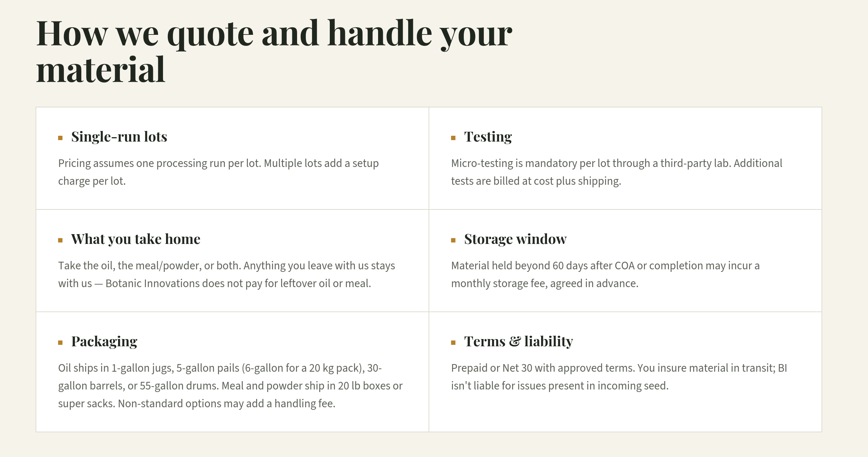Image resolution: width=868 pixels, height=457 pixels.
Task: Click the bullet marker next to Packaging
Action: 60,343
